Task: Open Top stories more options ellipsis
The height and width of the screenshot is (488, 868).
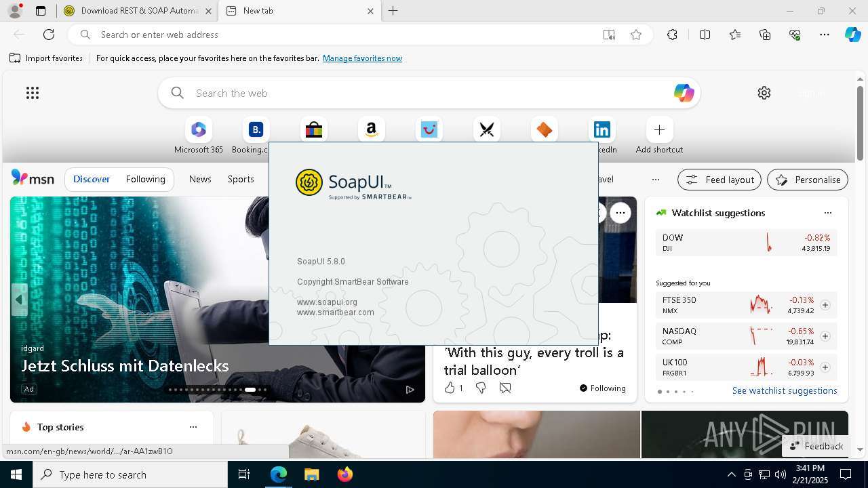Action: pyautogui.click(x=193, y=427)
